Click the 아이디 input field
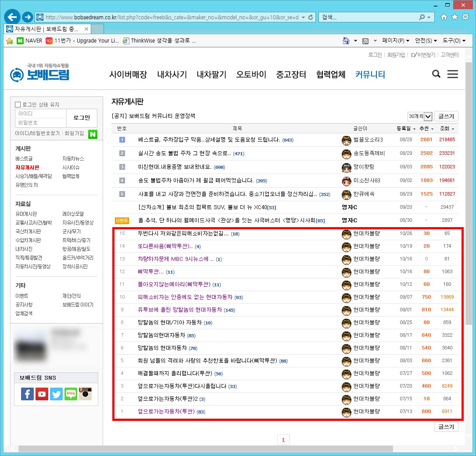The height and width of the screenshot is (456, 476). [41, 114]
